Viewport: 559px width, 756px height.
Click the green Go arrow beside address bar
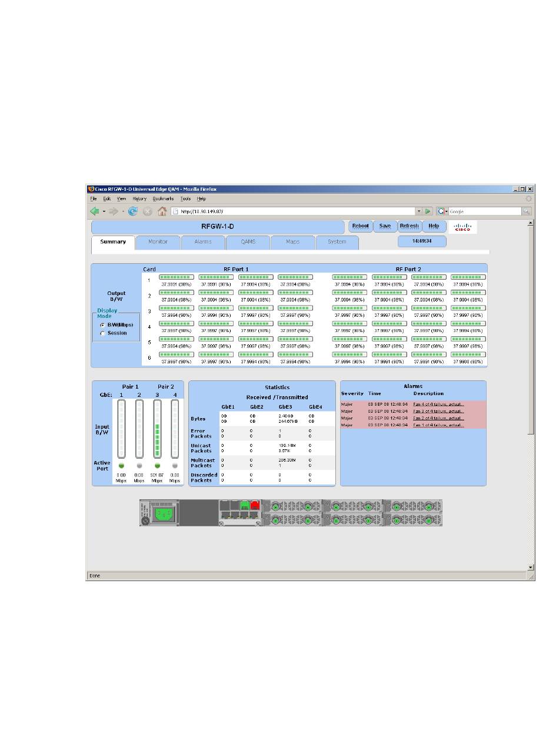428,211
